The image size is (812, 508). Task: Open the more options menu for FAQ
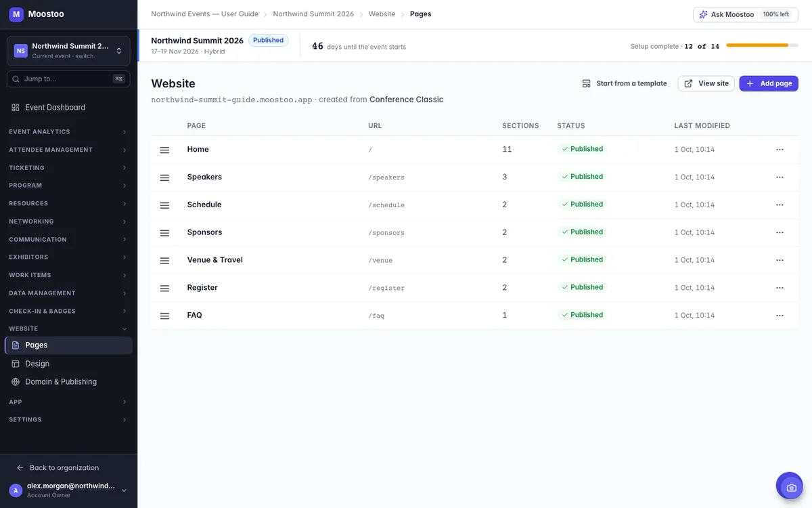(780, 316)
